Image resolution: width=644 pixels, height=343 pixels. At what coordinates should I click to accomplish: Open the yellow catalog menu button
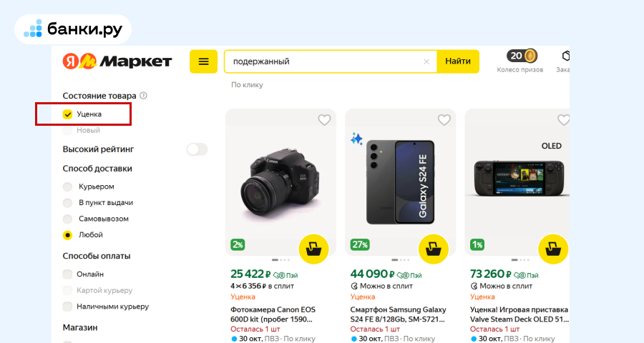(203, 61)
